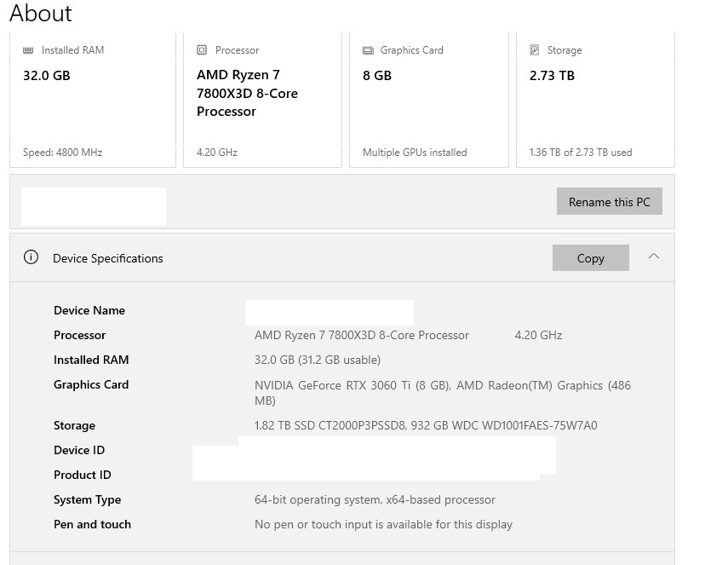Viewport: 728px width, 565px height.
Task: Select the Device ID label
Action: coord(79,450)
